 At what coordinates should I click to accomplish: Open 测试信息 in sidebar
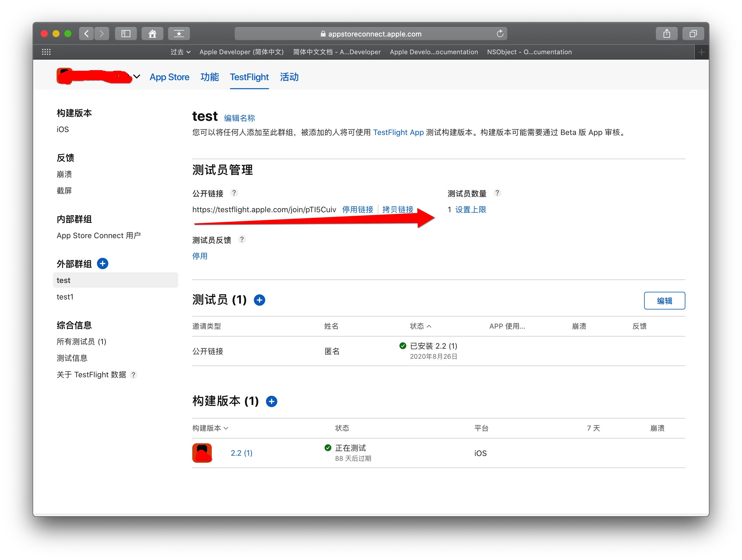pos(72,358)
